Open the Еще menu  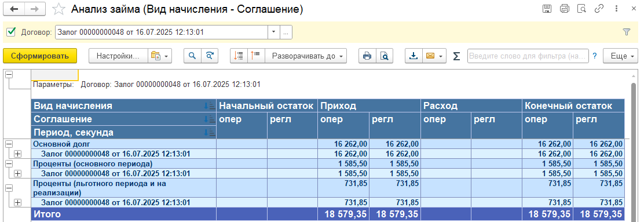point(620,56)
